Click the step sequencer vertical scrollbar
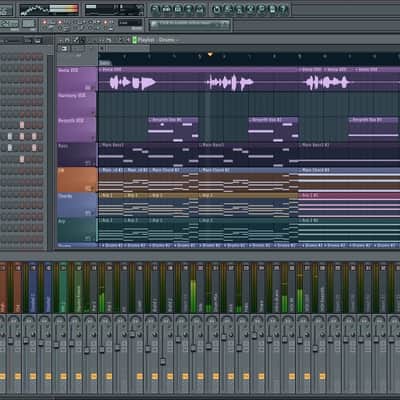The height and width of the screenshot is (400, 400). click(x=50, y=152)
